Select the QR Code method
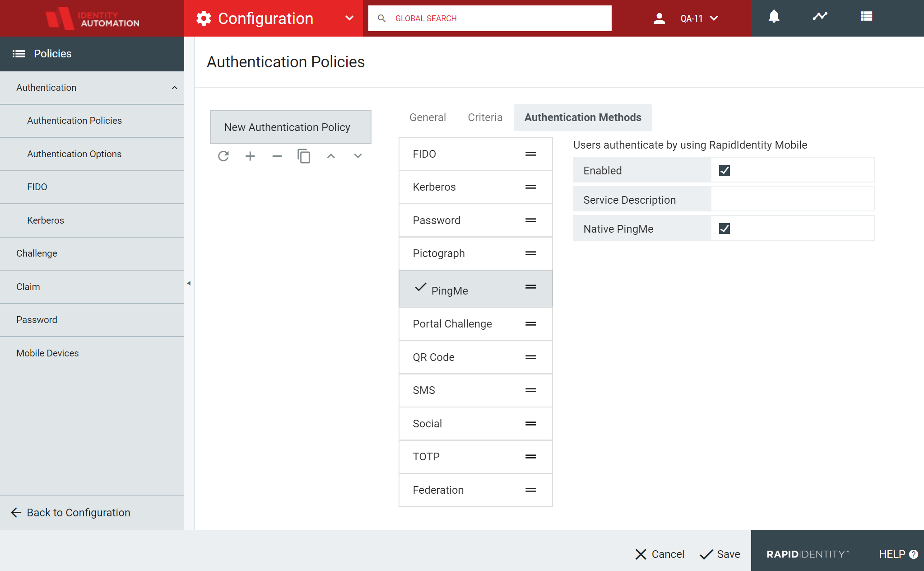924x571 pixels. (476, 357)
